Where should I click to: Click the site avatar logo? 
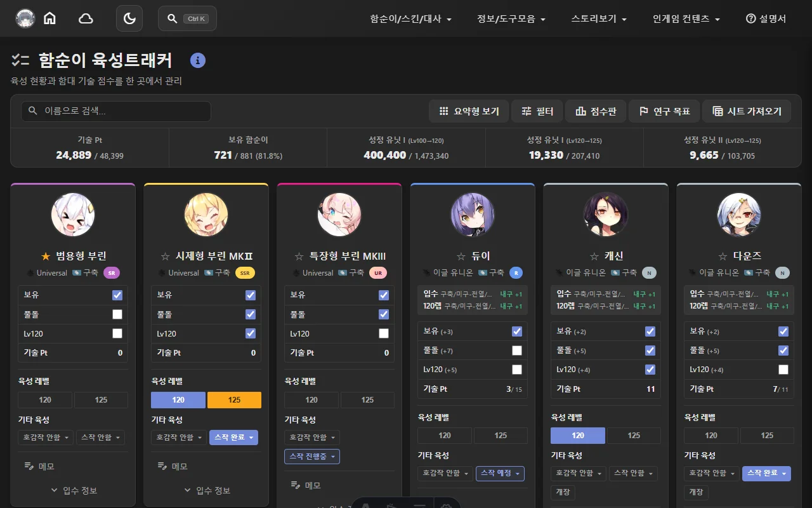[x=25, y=18]
